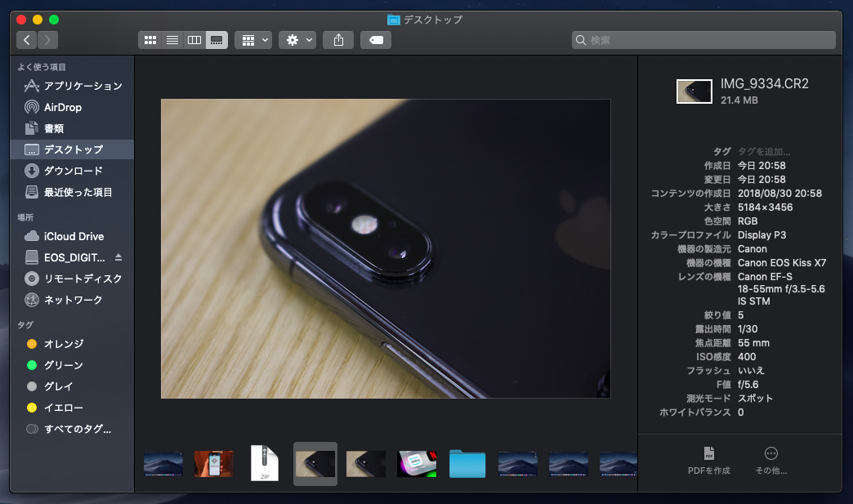Click the large iPhone photo preview

tap(386, 248)
